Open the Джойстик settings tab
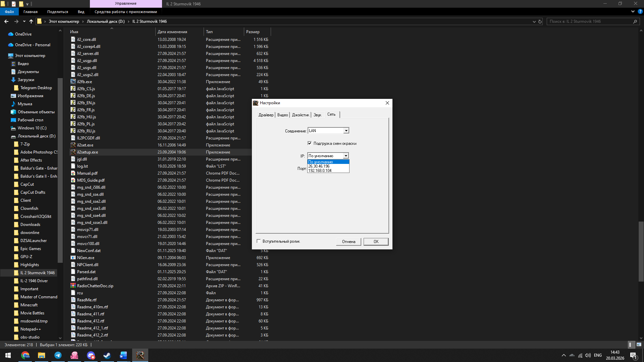Image resolution: width=644 pixels, height=362 pixels. tap(300, 115)
